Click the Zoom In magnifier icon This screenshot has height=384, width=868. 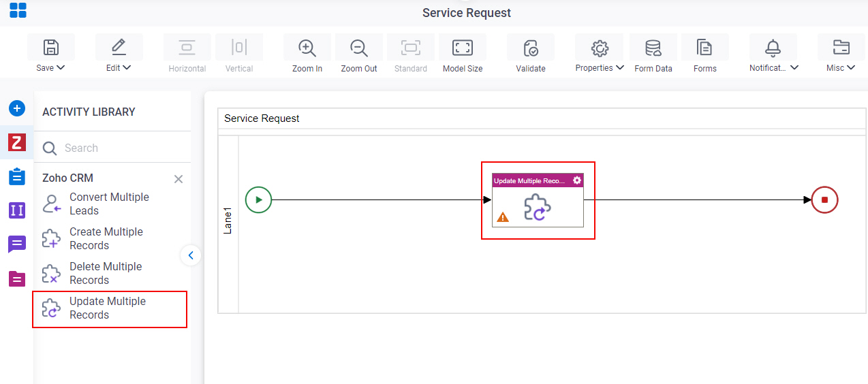pyautogui.click(x=307, y=48)
